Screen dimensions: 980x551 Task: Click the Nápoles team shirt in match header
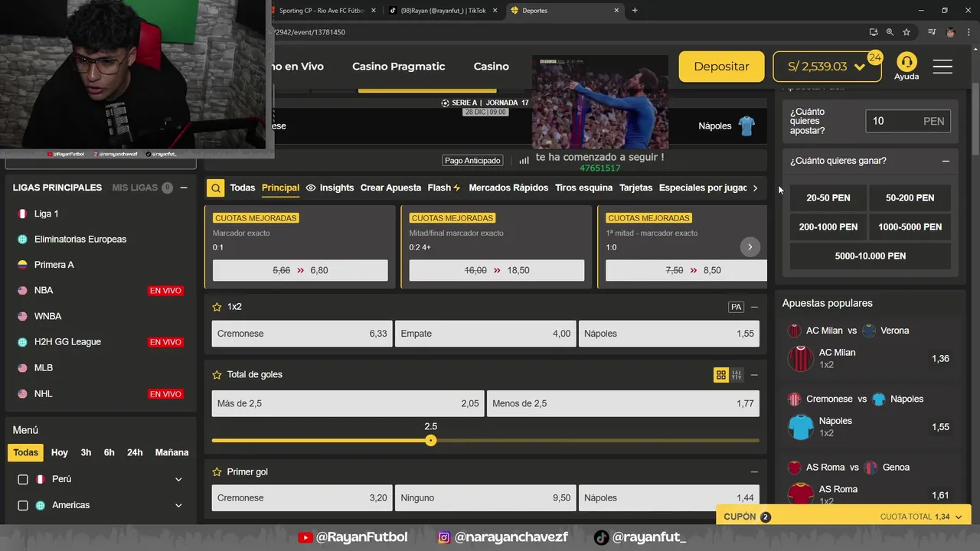747,126
